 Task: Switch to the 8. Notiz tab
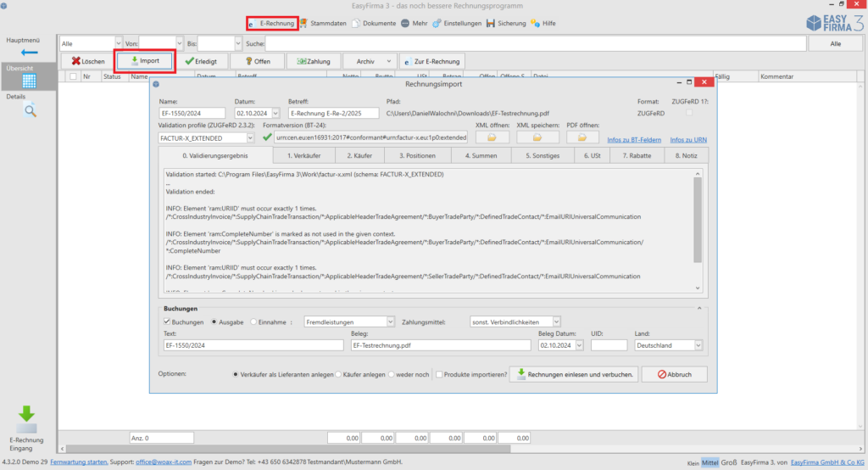[687, 156]
